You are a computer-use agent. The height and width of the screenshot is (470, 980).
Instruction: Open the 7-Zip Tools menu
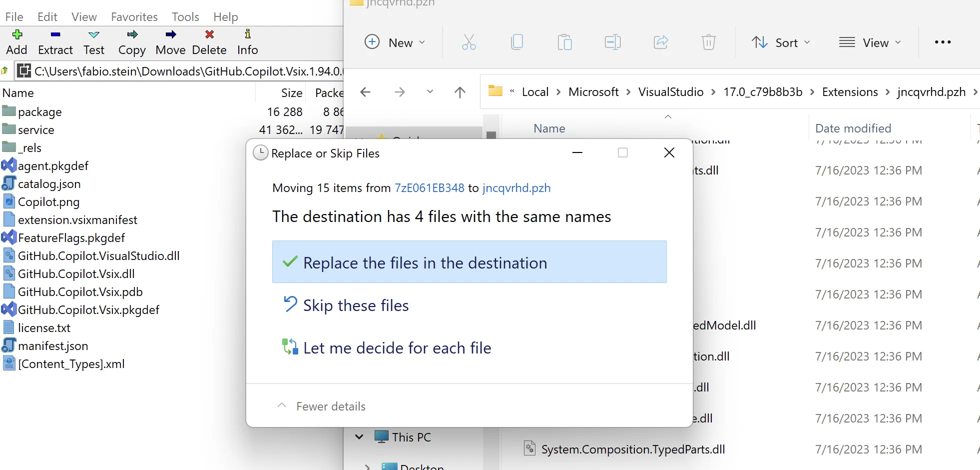tap(185, 16)
